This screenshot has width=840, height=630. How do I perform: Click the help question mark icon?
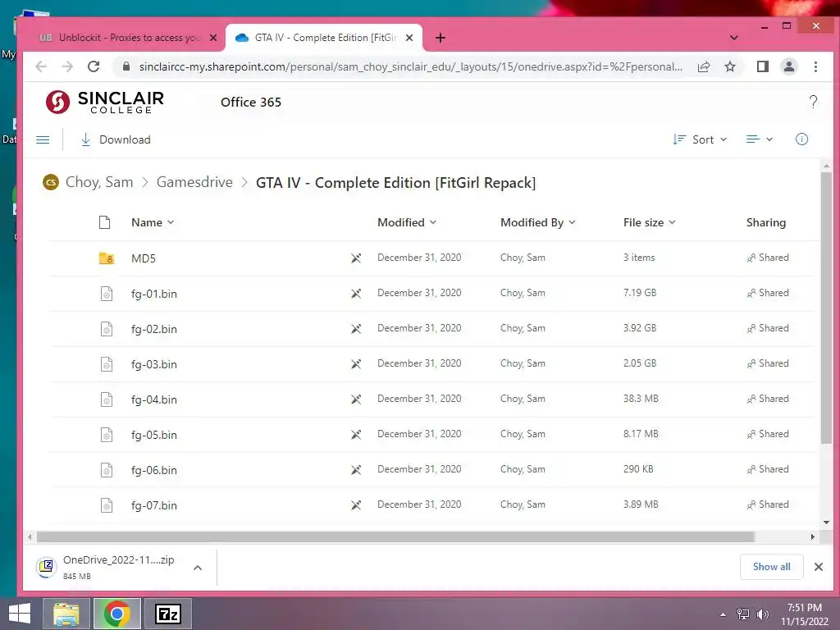[x=813, y=102]
